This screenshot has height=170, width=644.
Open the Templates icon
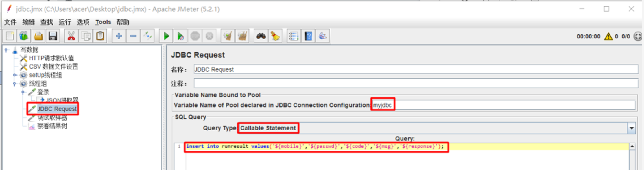24,36
